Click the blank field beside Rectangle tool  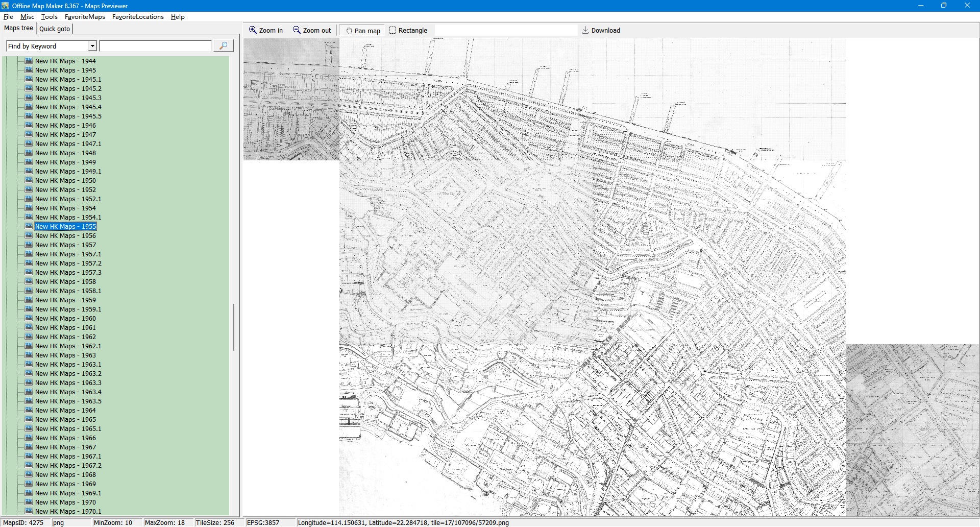pyautogui.click(x=505, y=31)
